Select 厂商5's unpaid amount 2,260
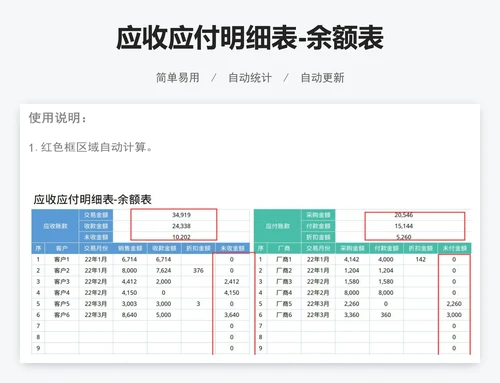Viewport: 500px width, 383px height. [454, 304]
